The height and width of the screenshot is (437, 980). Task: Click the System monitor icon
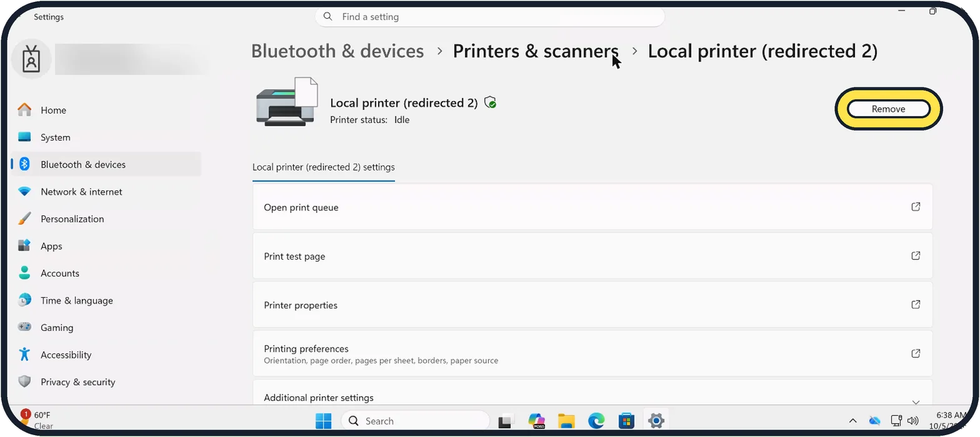(x=24, y=137)
